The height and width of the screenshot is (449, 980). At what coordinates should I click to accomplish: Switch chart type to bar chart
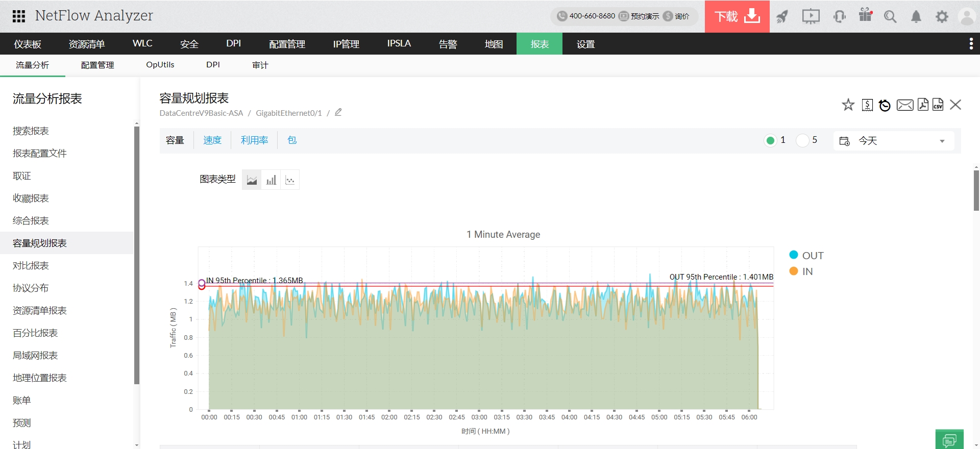pos(271,180)
